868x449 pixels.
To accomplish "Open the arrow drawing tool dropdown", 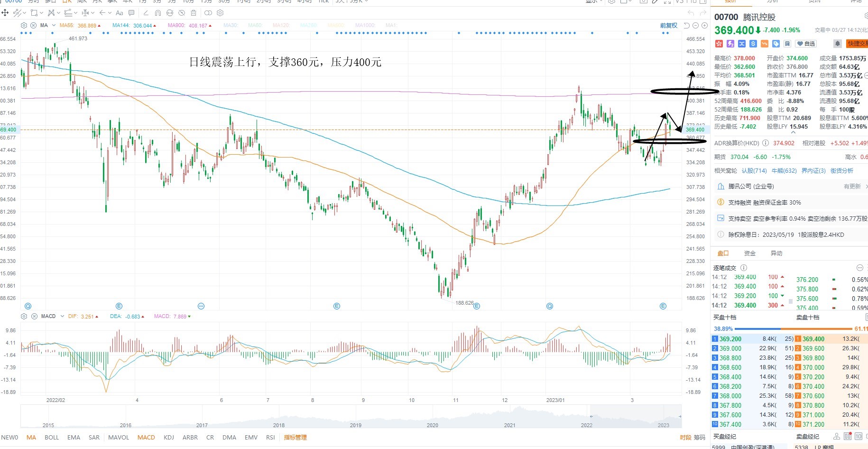I will click(x=110, y=13).
